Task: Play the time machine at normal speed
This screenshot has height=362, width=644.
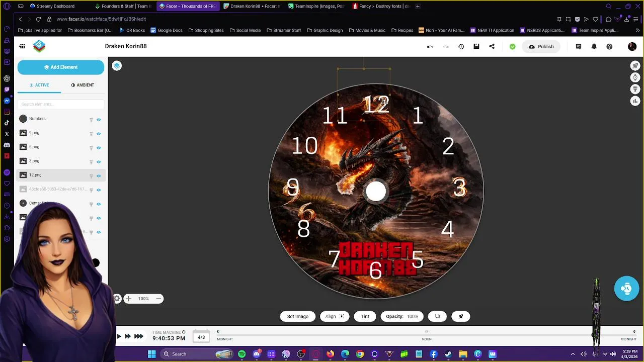Action: (119, 336)
